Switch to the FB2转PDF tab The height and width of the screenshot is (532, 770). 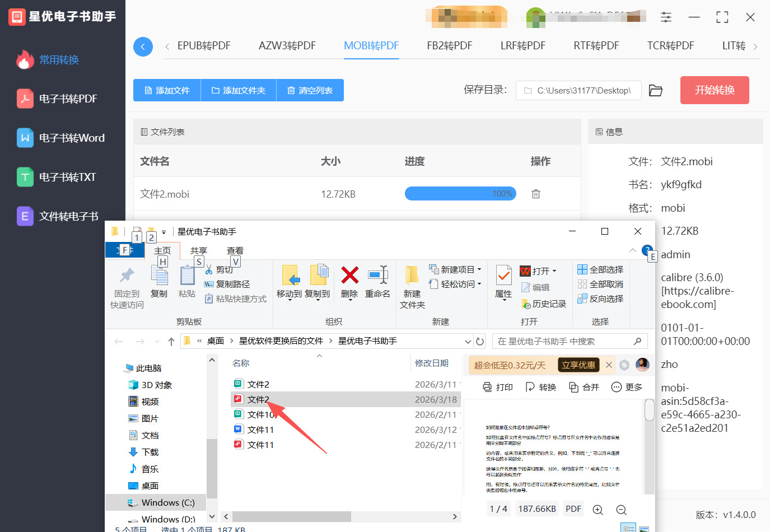point(449,46)
